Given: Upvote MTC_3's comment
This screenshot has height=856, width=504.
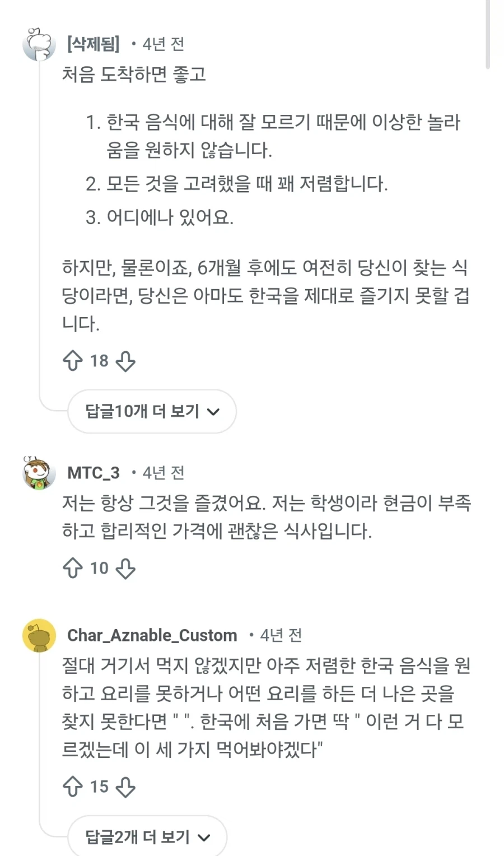Looking at the screenshot, I should point(72,567).
